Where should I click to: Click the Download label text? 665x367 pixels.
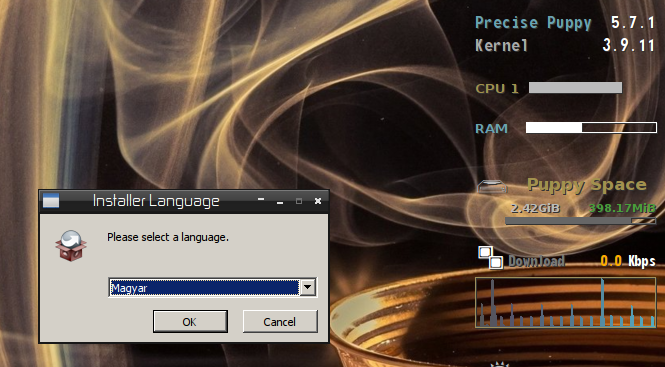536,261
